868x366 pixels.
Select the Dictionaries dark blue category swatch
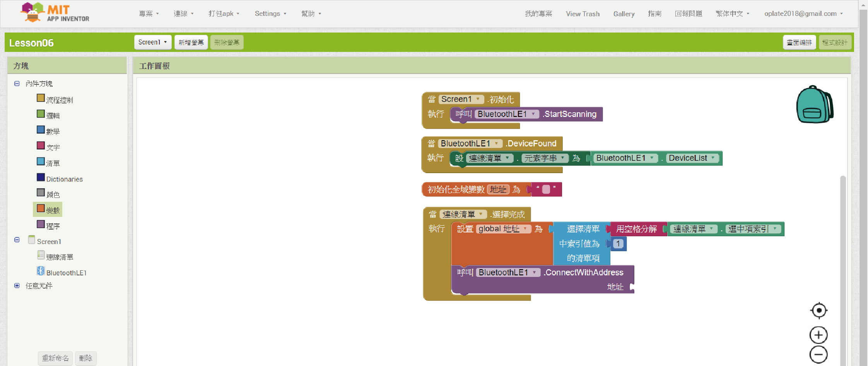point(41,177)
